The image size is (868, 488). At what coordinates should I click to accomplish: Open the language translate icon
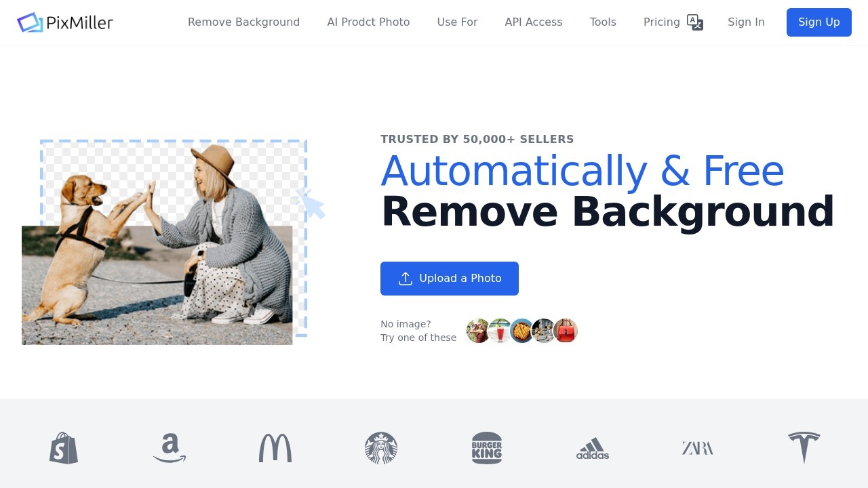695,22
